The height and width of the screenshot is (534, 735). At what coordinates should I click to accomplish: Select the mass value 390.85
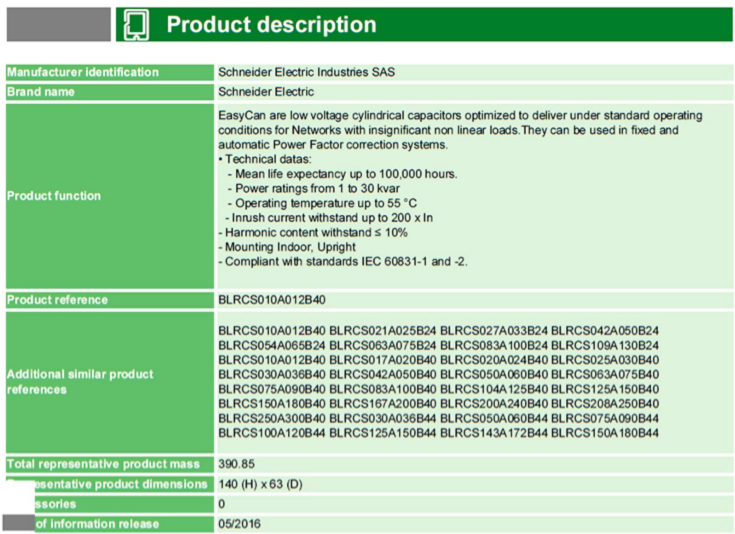pyautogui.click(x=237, y=464)
